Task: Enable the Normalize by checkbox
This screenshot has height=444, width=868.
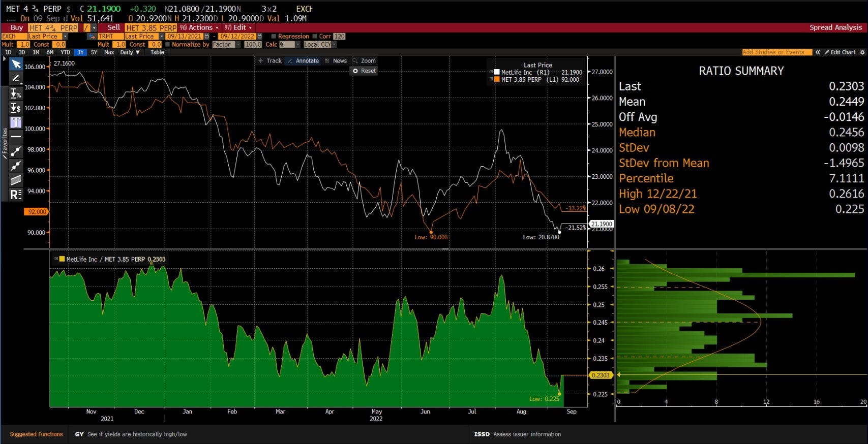Action: (x=167, y=45)
